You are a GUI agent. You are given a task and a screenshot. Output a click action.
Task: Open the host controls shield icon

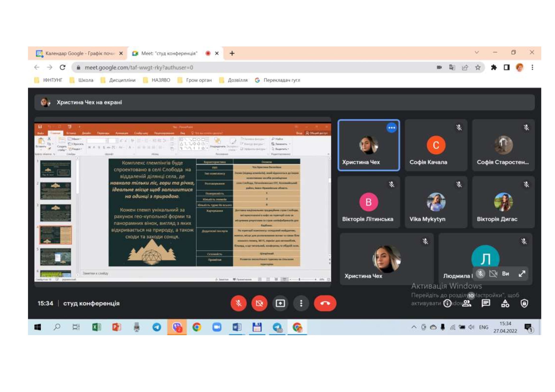click(x=524, y=303)
